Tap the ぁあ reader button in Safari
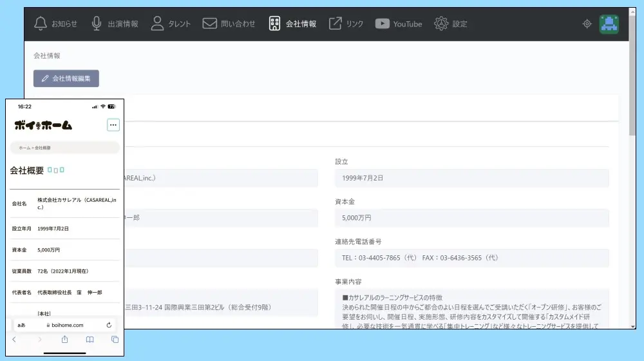The width and height of the screenshot is (644, 361). point(21,325)
